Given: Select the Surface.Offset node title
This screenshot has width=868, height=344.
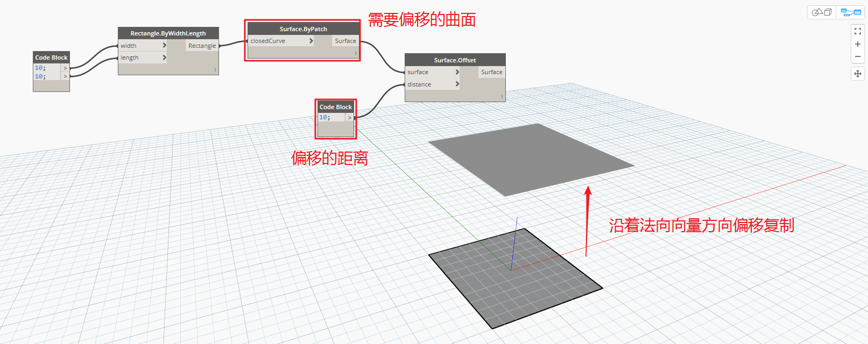Looking at the screenshot, I should 455,60.
